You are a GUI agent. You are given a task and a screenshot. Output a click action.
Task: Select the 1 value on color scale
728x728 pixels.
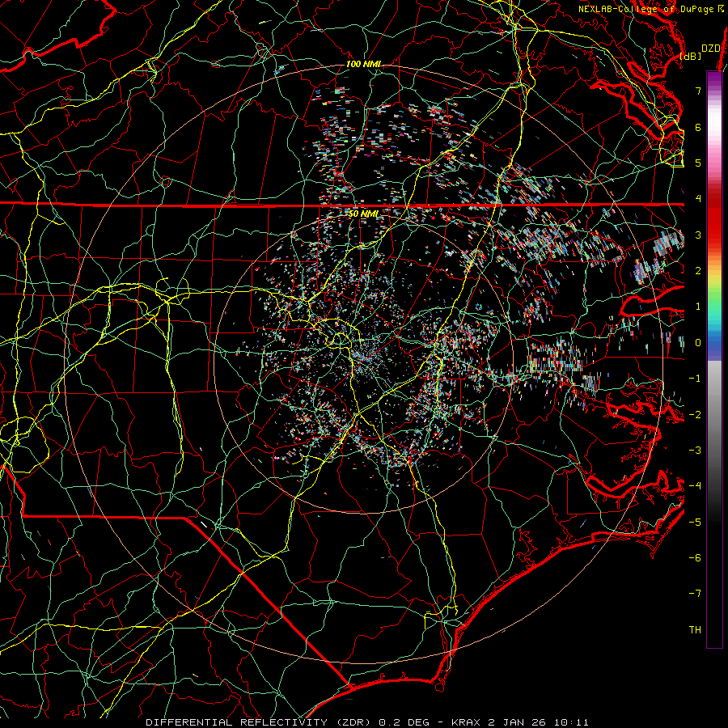pyautogui.click(x=698, y=306)
